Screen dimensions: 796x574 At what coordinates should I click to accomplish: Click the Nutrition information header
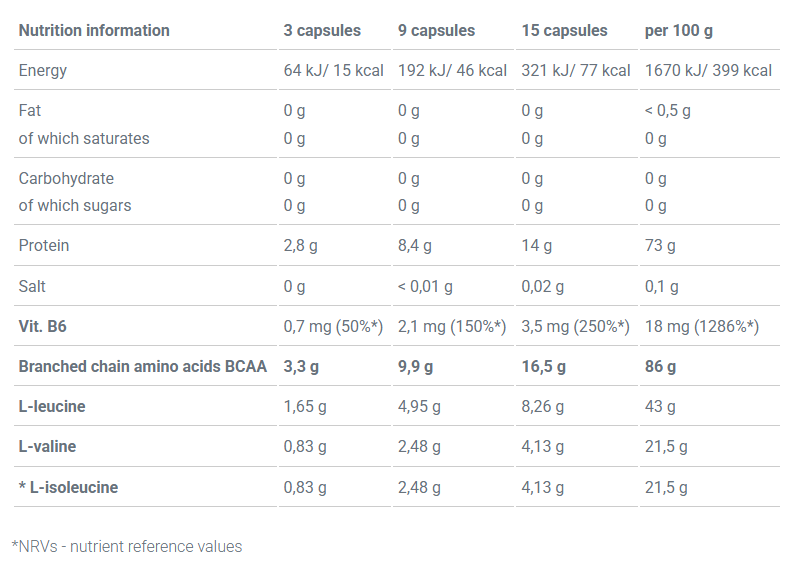point(94,30)
